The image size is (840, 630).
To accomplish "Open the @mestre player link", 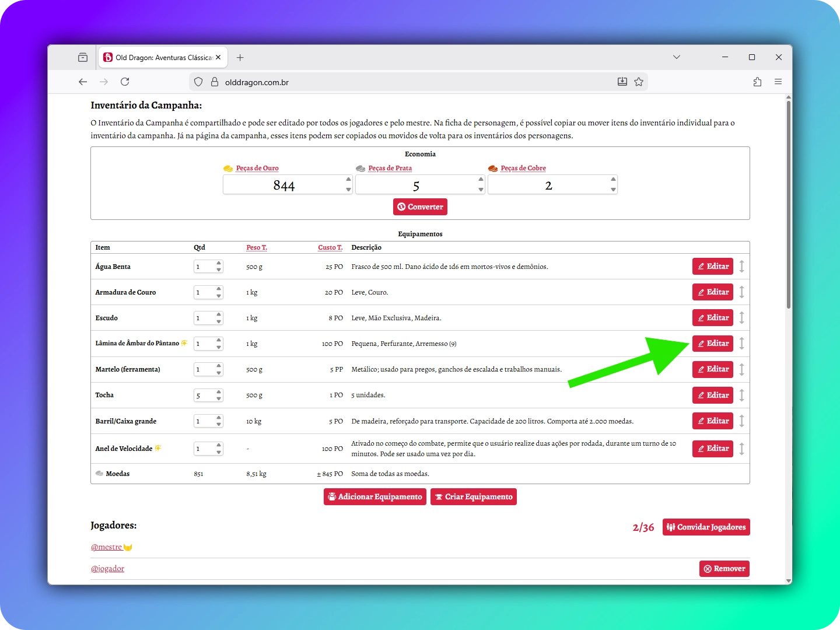I will (106, 547).
